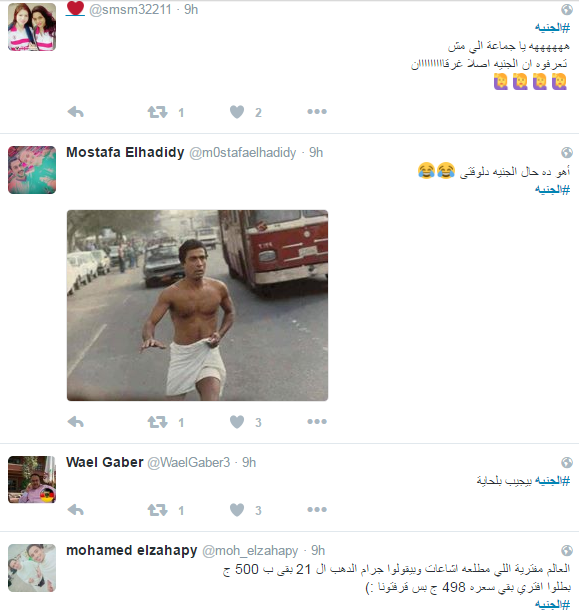The image size is (579, 614).
Task: Reply to the smsm32211 tweet
Action: pyautogui.click(x=76, y=112)
